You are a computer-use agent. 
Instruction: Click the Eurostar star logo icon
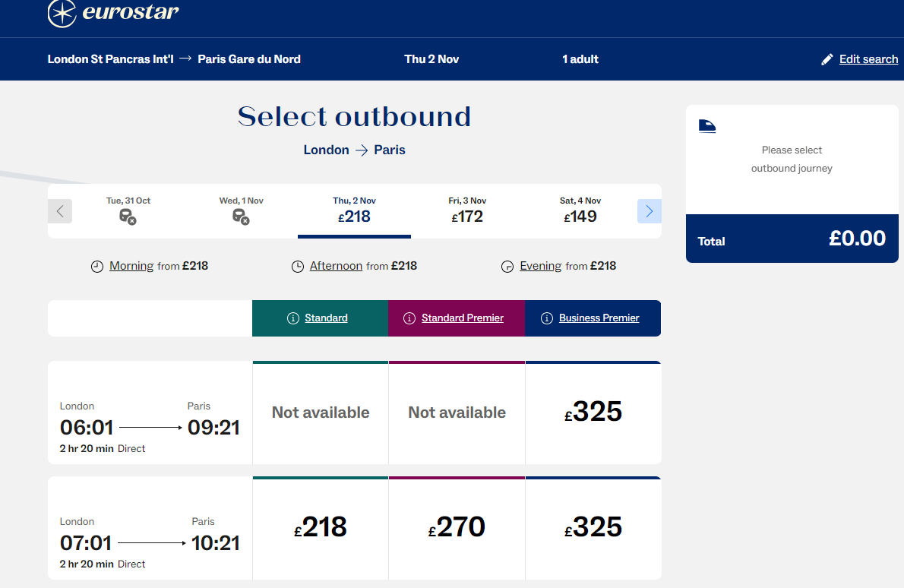click(62, 13)
